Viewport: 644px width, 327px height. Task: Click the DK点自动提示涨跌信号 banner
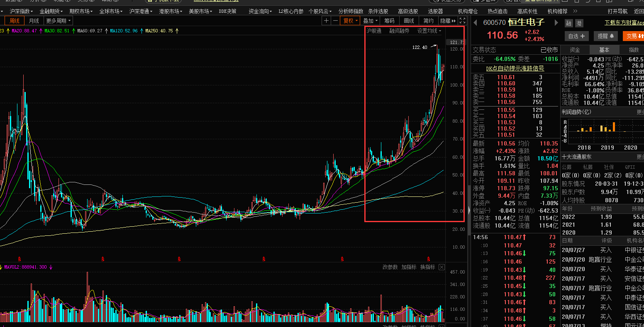(x=515, y=68)
